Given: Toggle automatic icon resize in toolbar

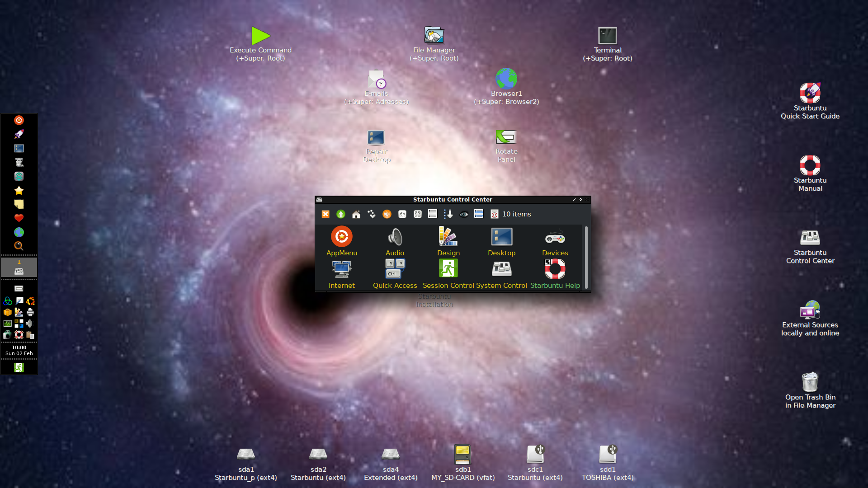Looking at the screenshot, I should (x=418, y=214).
